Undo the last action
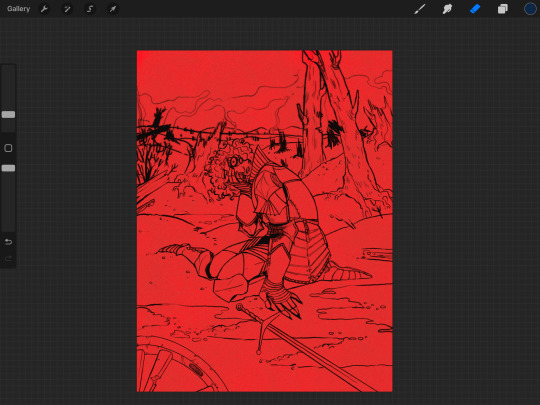The image size is (540, 405). [8, 242]
